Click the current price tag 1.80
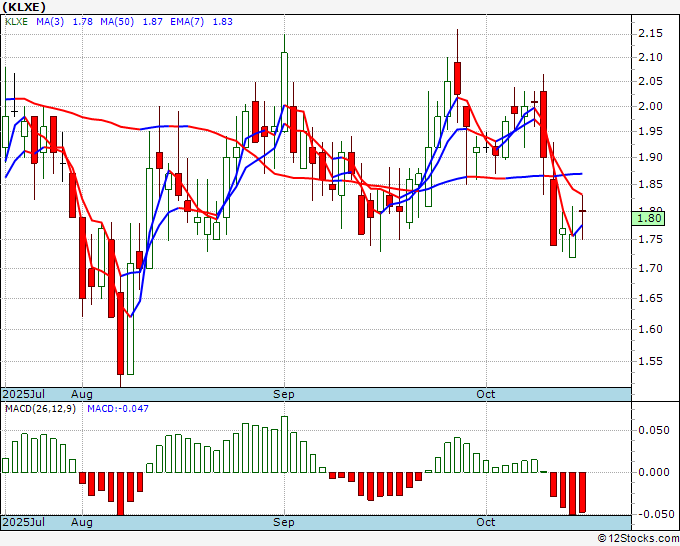The image size is (680, 546). 648,218
